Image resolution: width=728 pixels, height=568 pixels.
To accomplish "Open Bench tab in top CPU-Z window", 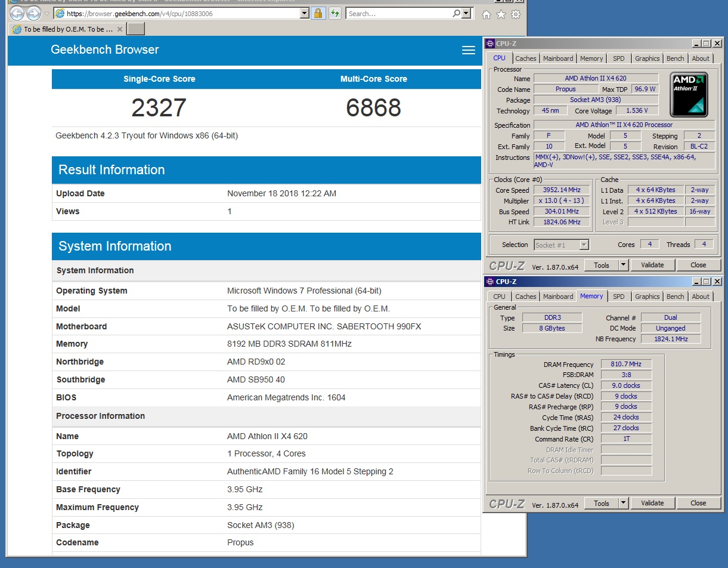I will click(676, 58).
